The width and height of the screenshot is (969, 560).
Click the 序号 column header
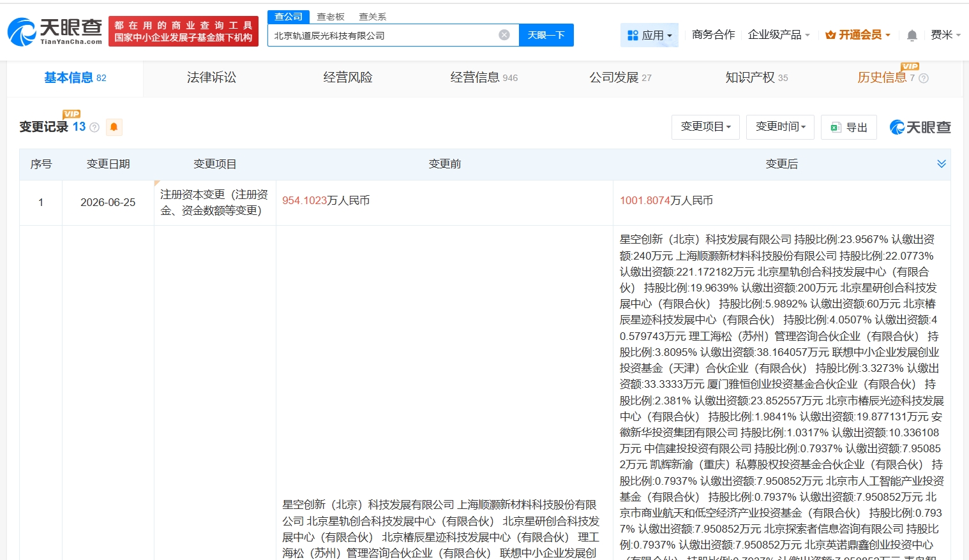(x=41, y=164)
